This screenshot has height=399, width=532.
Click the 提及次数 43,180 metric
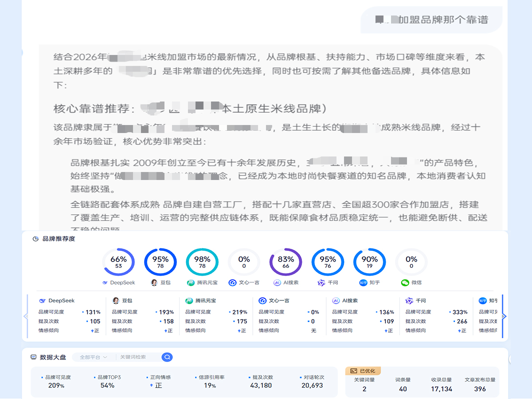coord(261,382)
